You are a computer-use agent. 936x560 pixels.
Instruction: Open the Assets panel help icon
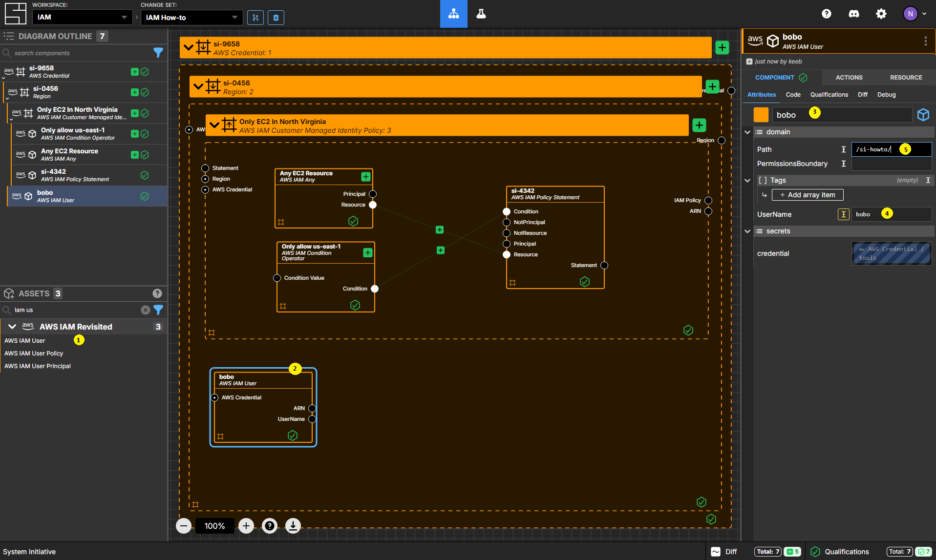click(x=157, y=293)
